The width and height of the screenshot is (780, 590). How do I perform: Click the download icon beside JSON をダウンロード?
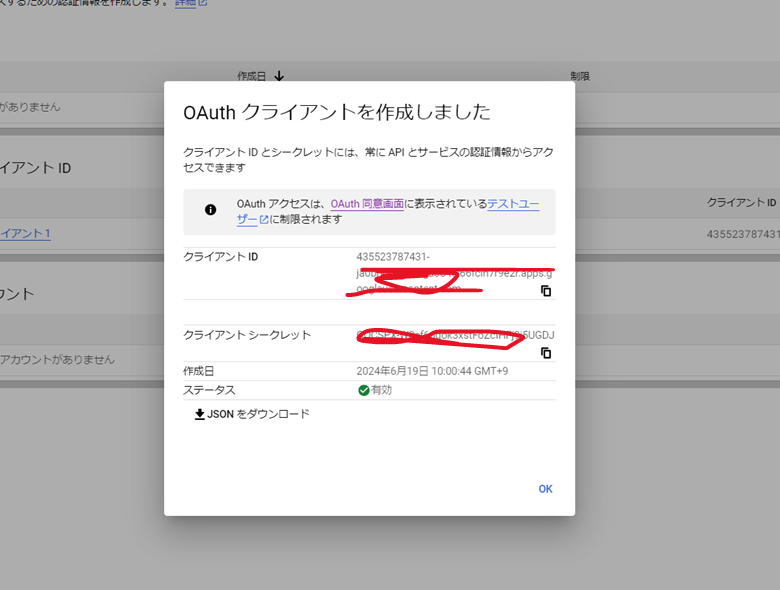tap(199, 414)
